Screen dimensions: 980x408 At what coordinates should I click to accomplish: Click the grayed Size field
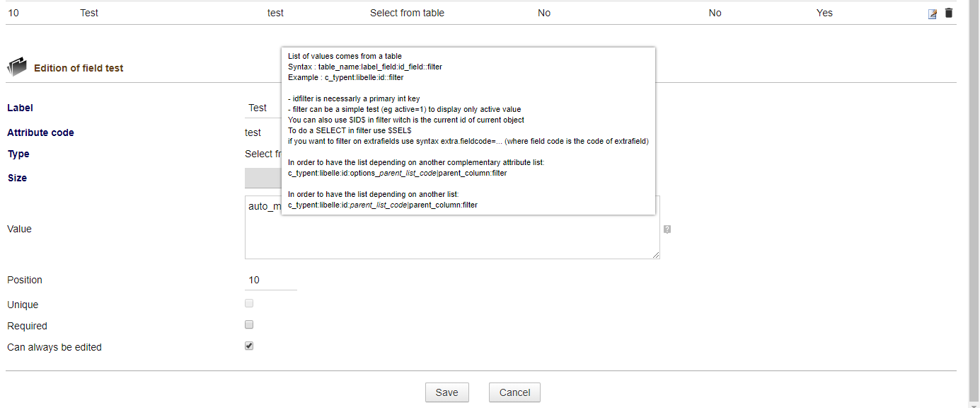click(x=262, y=178)
